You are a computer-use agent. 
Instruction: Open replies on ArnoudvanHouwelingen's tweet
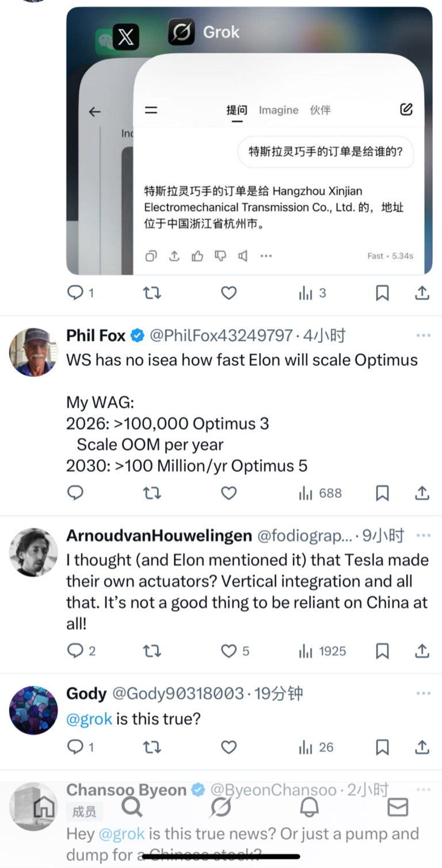[x=75, y=651]
